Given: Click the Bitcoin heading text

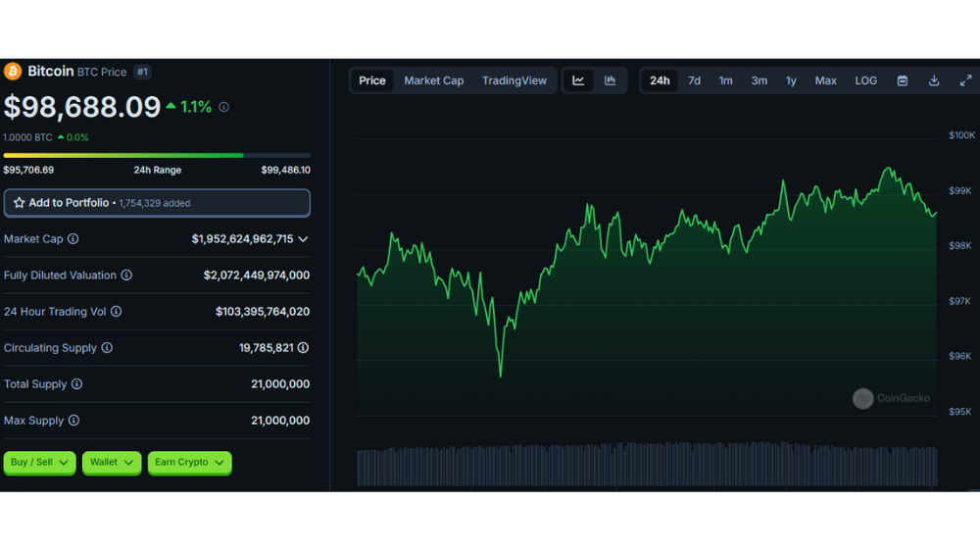Looking at the screenshot, I should click(x=51, y=72).
